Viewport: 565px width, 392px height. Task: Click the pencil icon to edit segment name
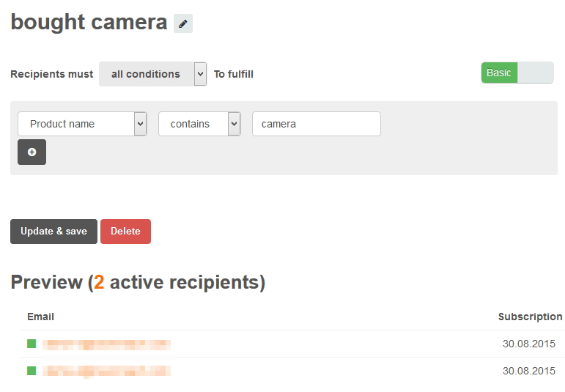(x=183, y=23)
